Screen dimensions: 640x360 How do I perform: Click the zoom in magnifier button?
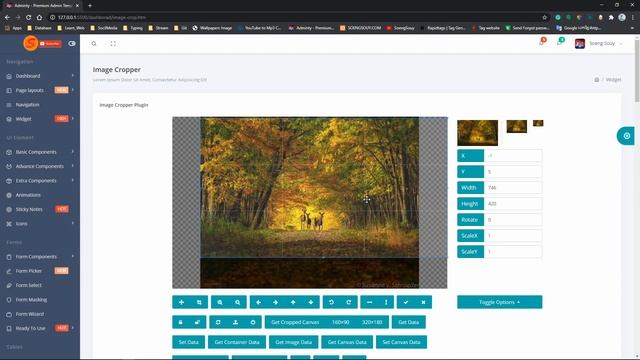click(x=220, y=302)
